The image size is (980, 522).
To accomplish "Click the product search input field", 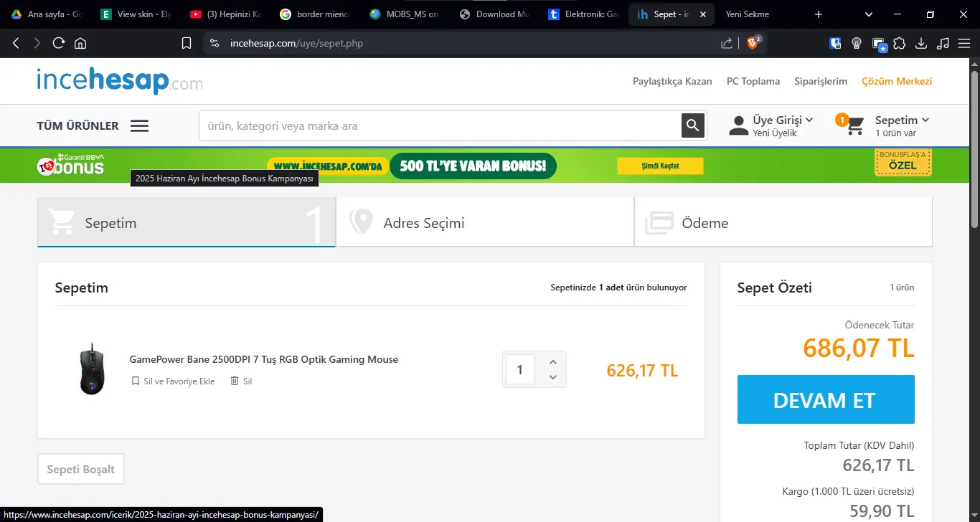I will tap(440, 125).
